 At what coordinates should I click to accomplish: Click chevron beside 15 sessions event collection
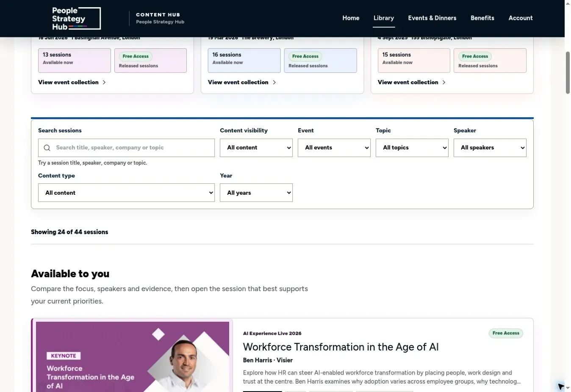(444, 82)
